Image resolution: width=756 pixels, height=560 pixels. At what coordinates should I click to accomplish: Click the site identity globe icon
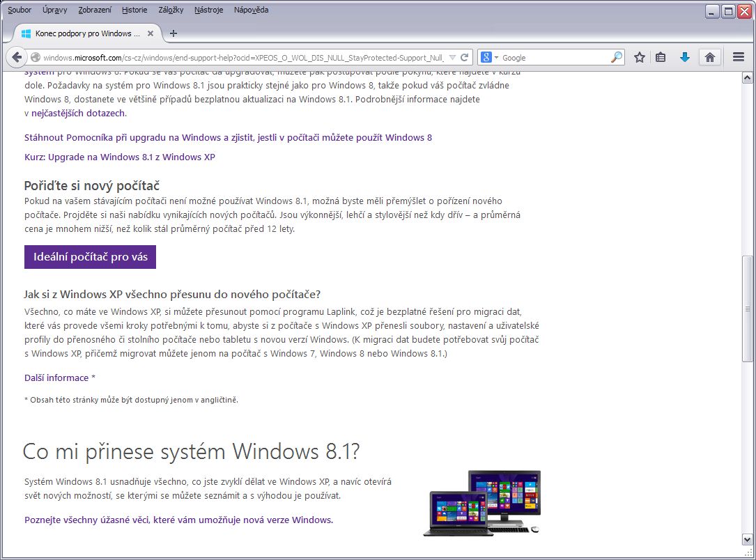tap(35, 57)
